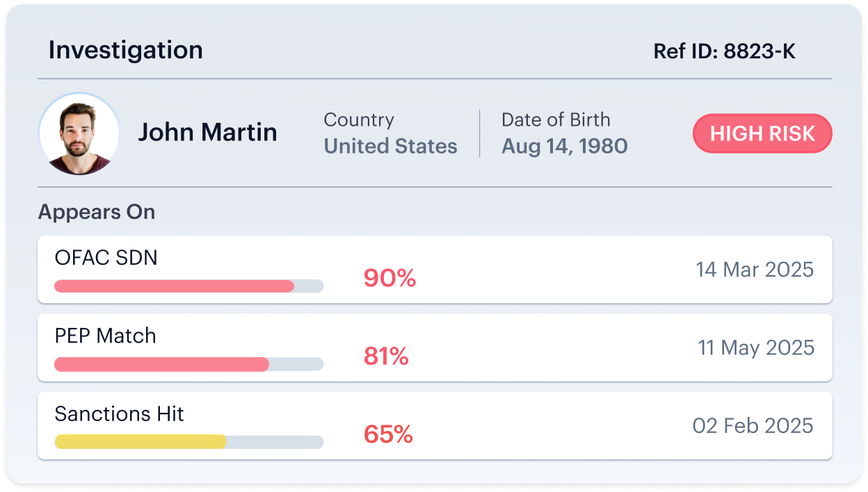Open the OFAC SDN list entry
The image size is (868, 492).
[435, 270]
